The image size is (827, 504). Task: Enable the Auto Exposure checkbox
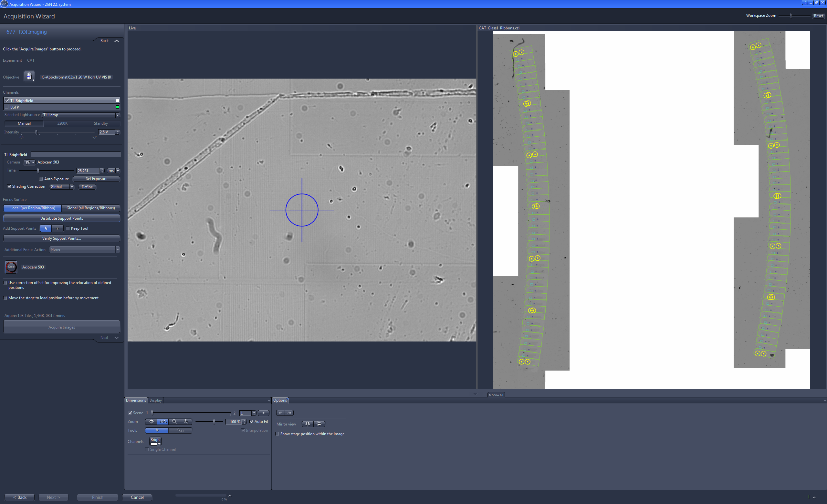tap(41, 179)
